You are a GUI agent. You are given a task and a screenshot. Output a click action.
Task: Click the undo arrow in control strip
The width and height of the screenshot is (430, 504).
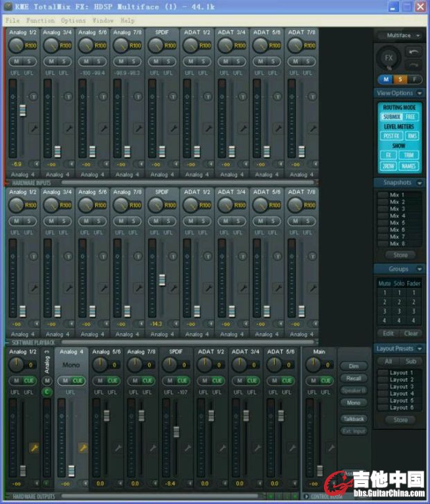tap(413, 52)
